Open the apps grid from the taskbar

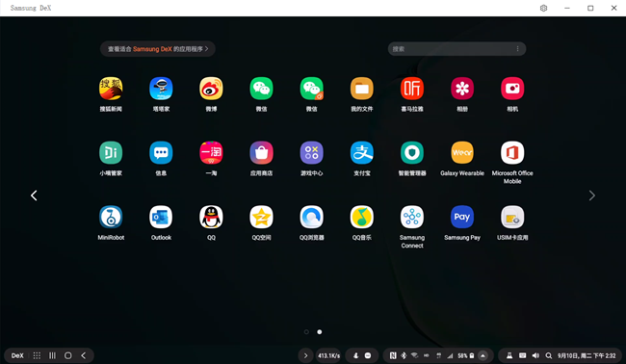click(x=37, y=355)
